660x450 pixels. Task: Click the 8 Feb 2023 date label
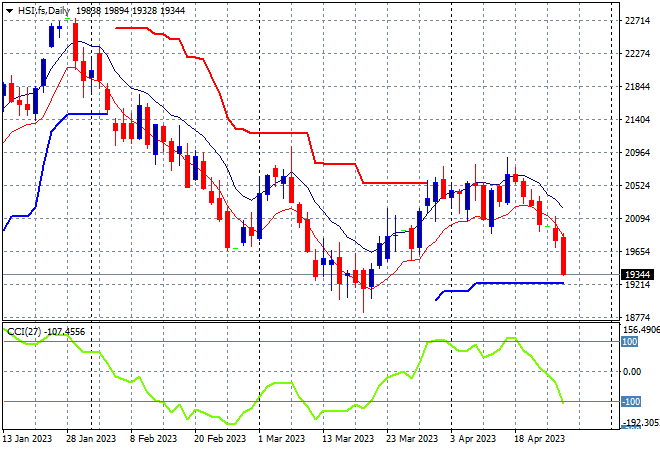[154, 439]
